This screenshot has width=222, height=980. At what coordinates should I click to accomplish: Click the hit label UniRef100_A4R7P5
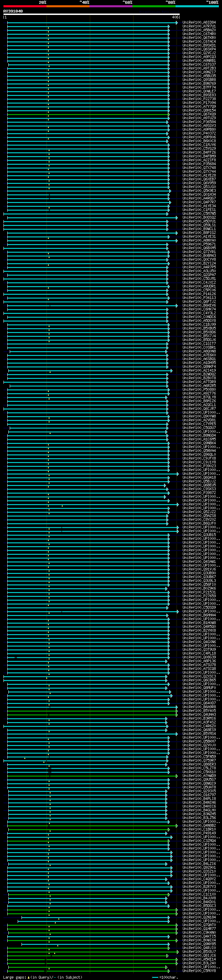coord(199,267)
